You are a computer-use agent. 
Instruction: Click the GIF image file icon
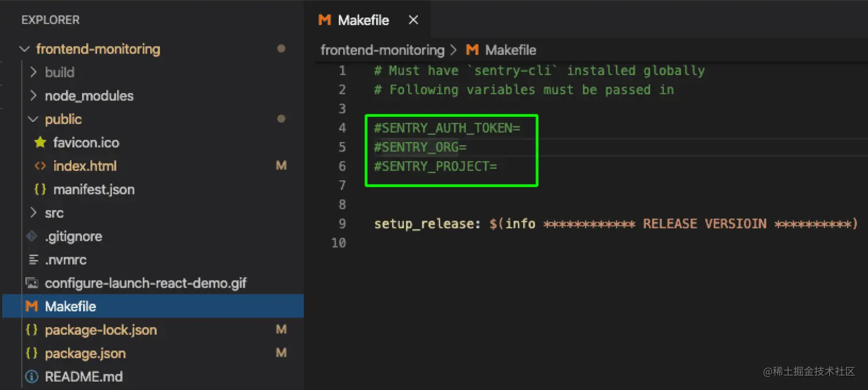(x=33, y=283)
